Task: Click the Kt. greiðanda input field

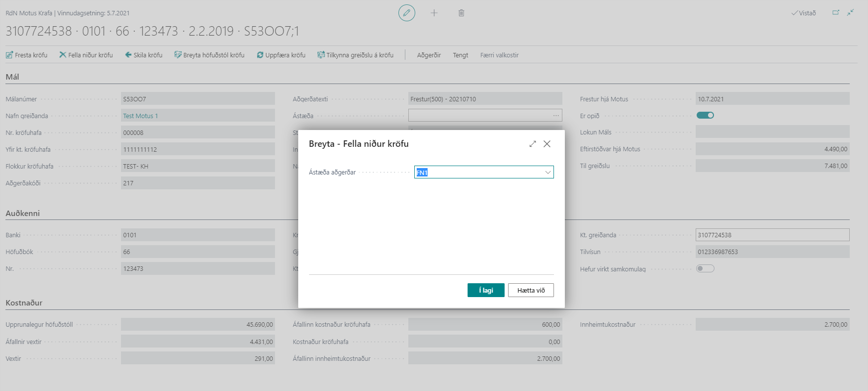Action: point(772,235)
